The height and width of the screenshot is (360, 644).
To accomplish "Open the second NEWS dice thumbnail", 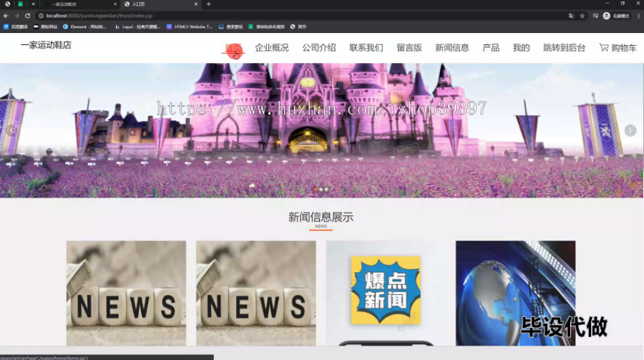I will [256, 293].
